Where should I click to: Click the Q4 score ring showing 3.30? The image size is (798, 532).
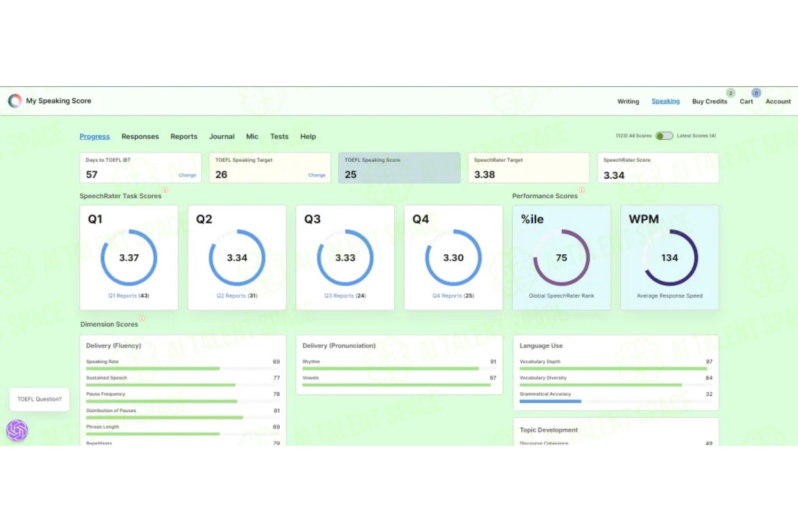point(453,257)
